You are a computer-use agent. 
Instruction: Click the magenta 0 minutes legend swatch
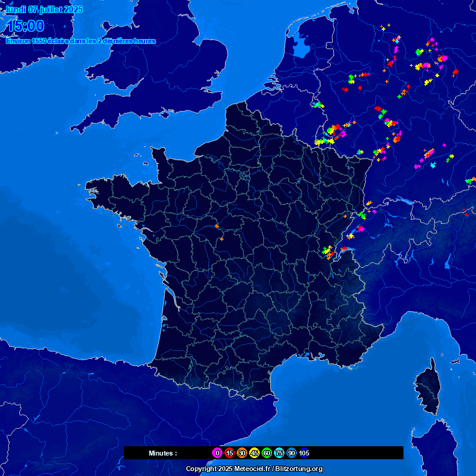coord(217,453)
